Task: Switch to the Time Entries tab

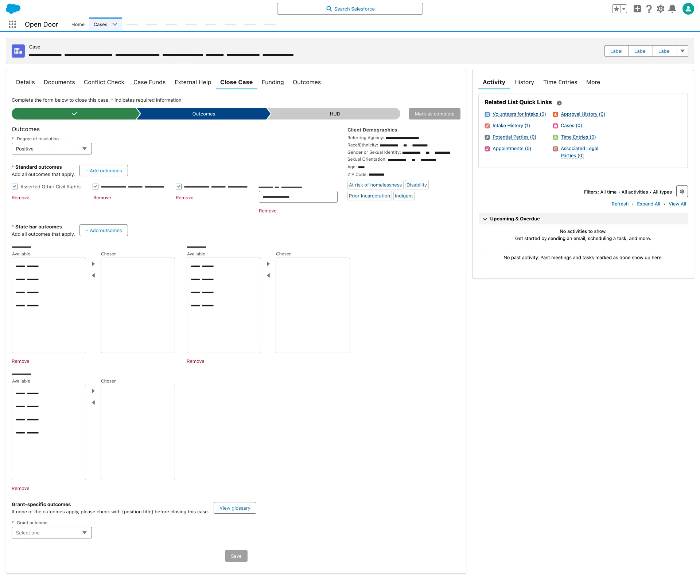Action: pos(560,82)
